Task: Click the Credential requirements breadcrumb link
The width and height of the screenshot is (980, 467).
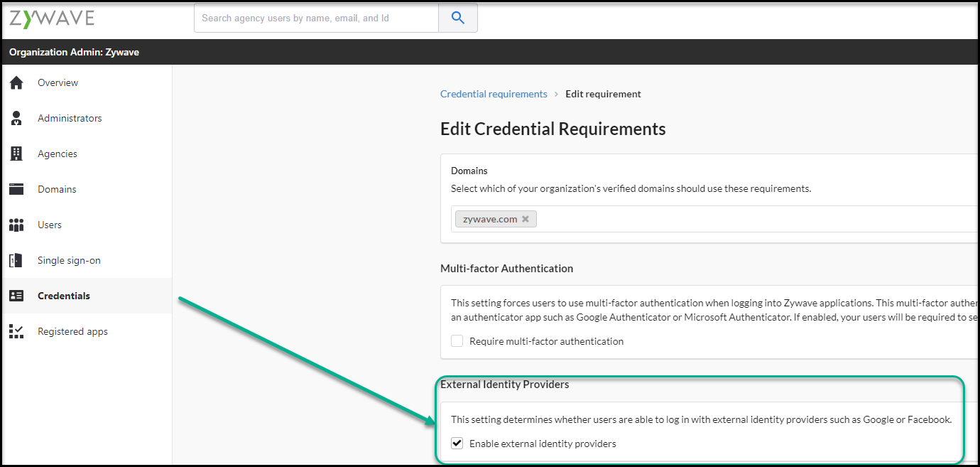Action: pyautogui.click(x=494, y=93)
